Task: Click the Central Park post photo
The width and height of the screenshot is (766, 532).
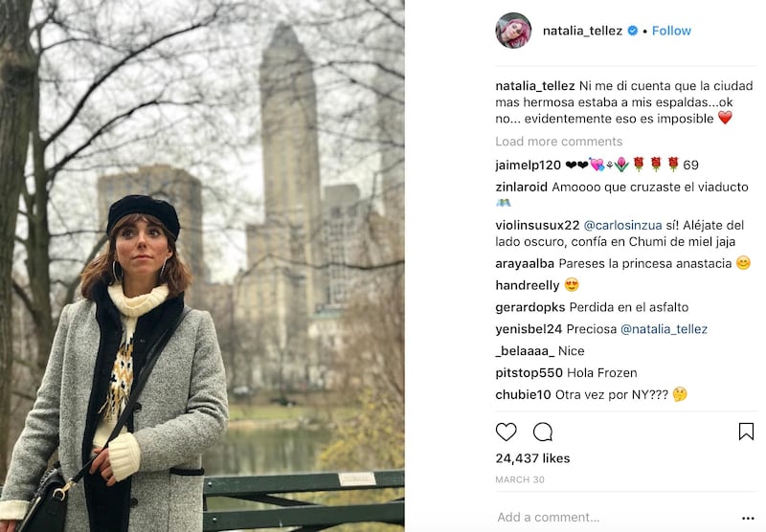Action: 202,266
